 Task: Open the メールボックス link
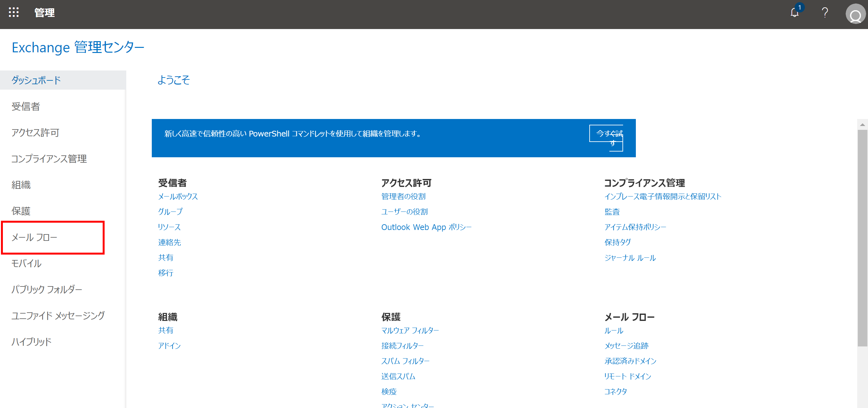178,197
